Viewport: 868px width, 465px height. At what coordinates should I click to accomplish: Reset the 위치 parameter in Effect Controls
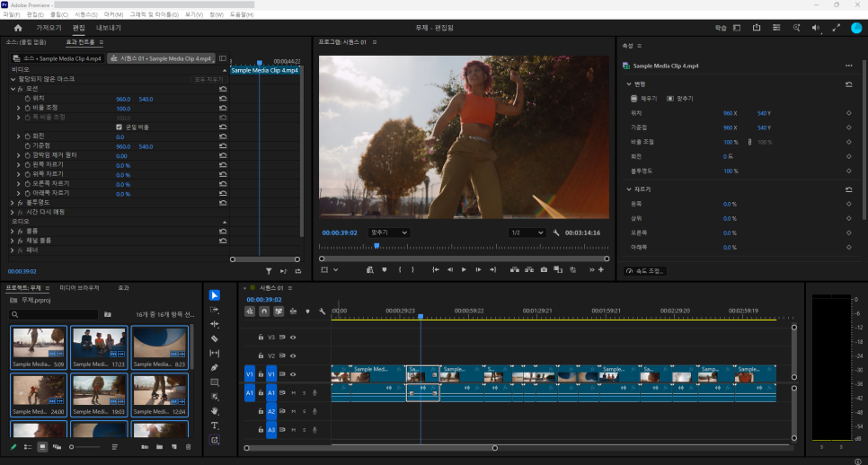pyautogui.click(x=223, y=99)
